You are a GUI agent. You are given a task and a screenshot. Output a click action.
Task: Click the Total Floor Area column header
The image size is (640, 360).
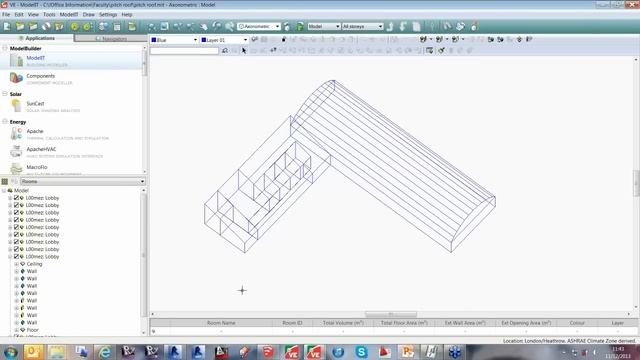(x=404, y=323)
